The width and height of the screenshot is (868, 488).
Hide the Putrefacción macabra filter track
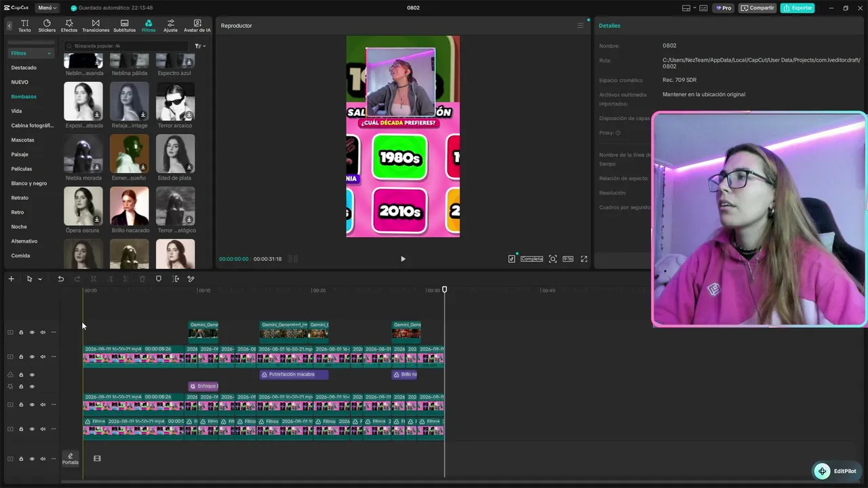[x=32, y=375]
